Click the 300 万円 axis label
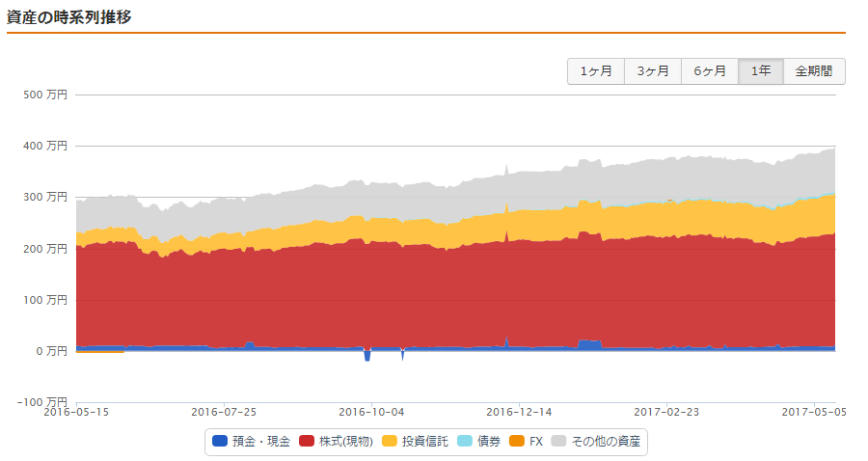Screen dimensions: 868x461 [x=45, y=197]
